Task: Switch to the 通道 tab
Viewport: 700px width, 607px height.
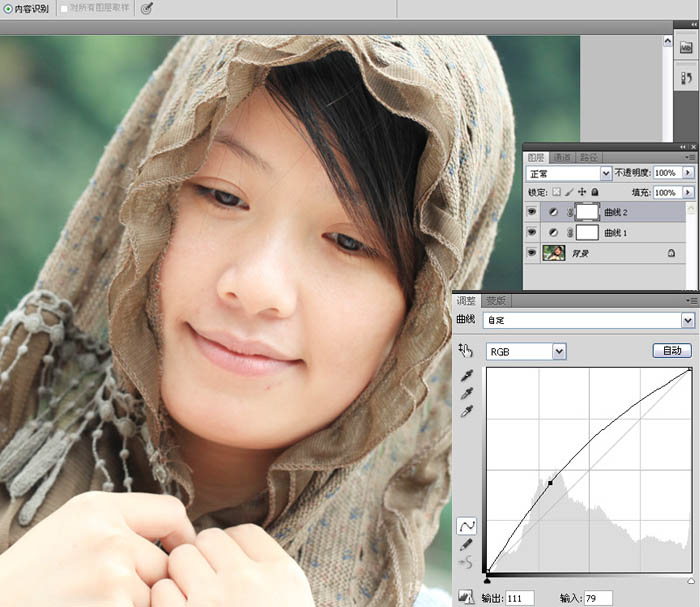Action: click(x=562, y=158)
